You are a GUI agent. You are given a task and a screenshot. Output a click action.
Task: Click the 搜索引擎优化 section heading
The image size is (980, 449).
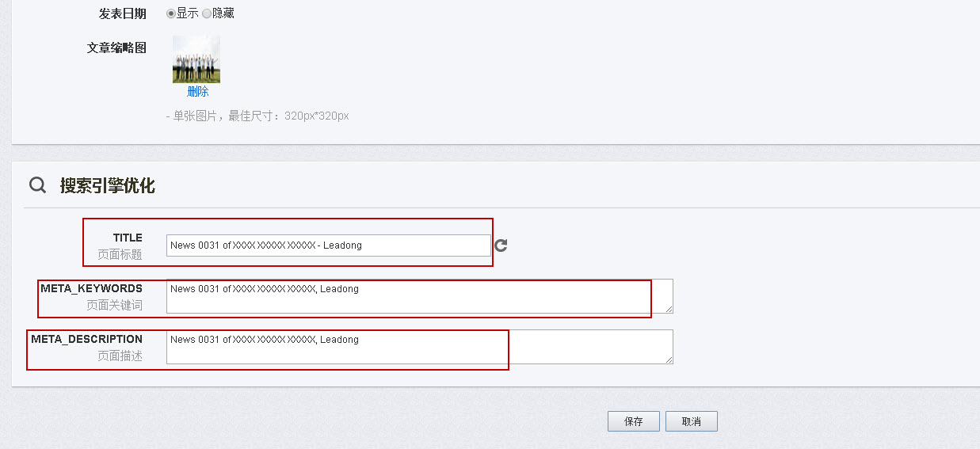(x=107, y=186)
